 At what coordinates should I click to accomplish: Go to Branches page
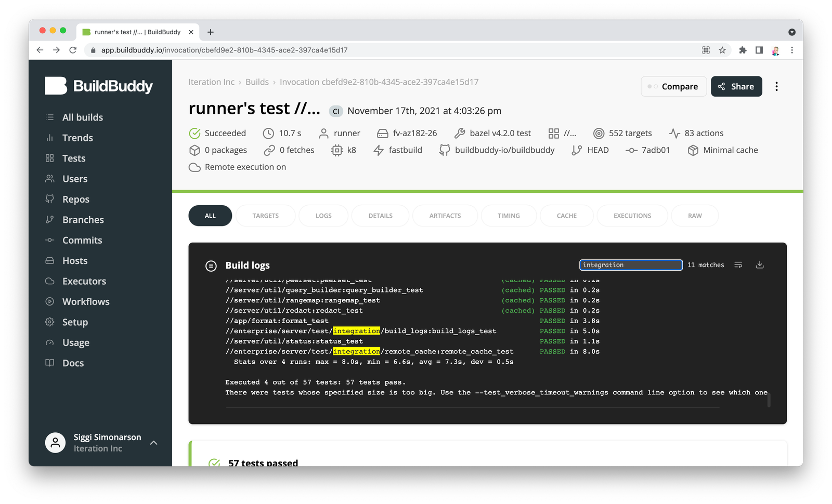tap(83, 220)
